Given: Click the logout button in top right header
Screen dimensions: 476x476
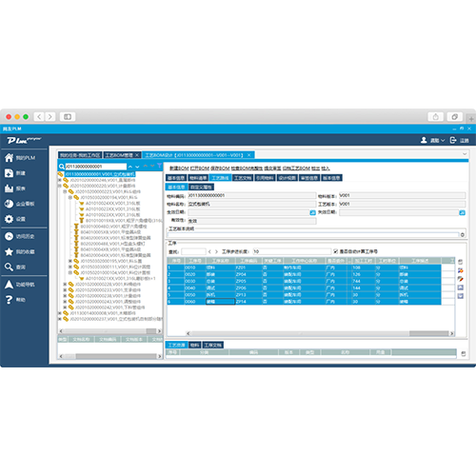Looking at the screenshot, I should (460, 140).
